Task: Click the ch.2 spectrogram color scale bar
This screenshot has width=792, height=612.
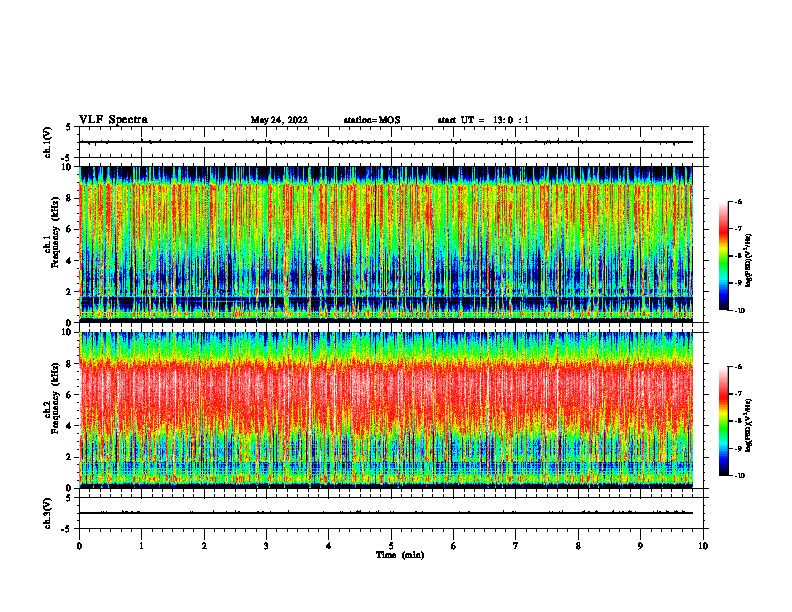Action: (723, 421)
